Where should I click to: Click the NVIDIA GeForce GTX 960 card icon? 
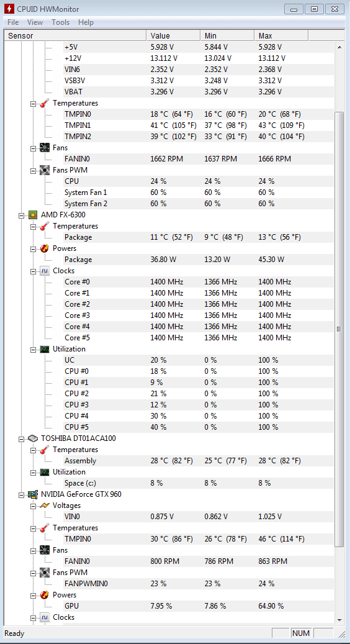pos(33,494)
